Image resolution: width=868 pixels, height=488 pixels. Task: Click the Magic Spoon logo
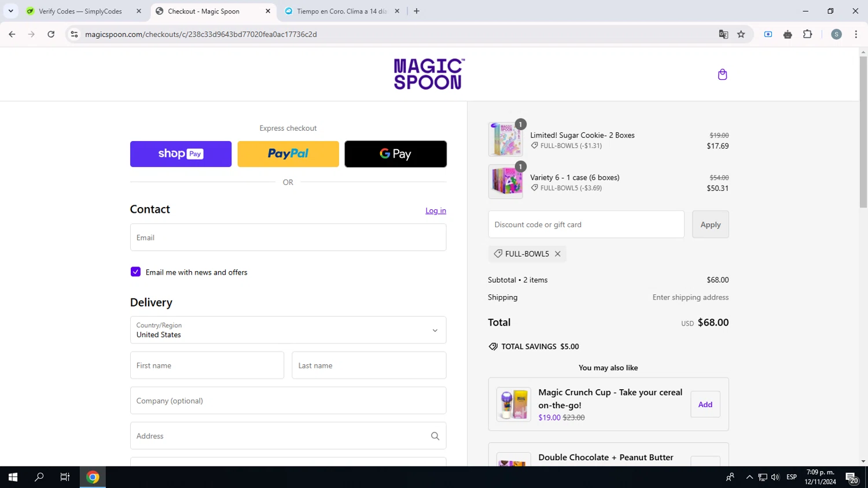click(x=429, y=74)
